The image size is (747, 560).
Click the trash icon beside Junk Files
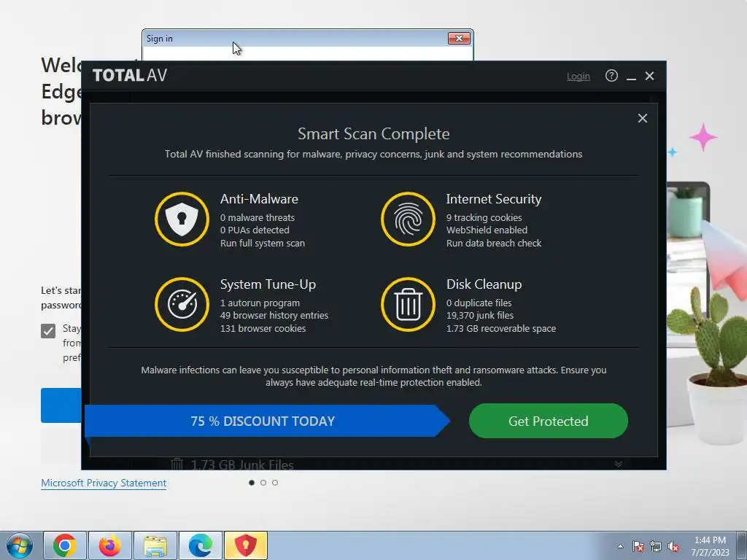[177, 464]
